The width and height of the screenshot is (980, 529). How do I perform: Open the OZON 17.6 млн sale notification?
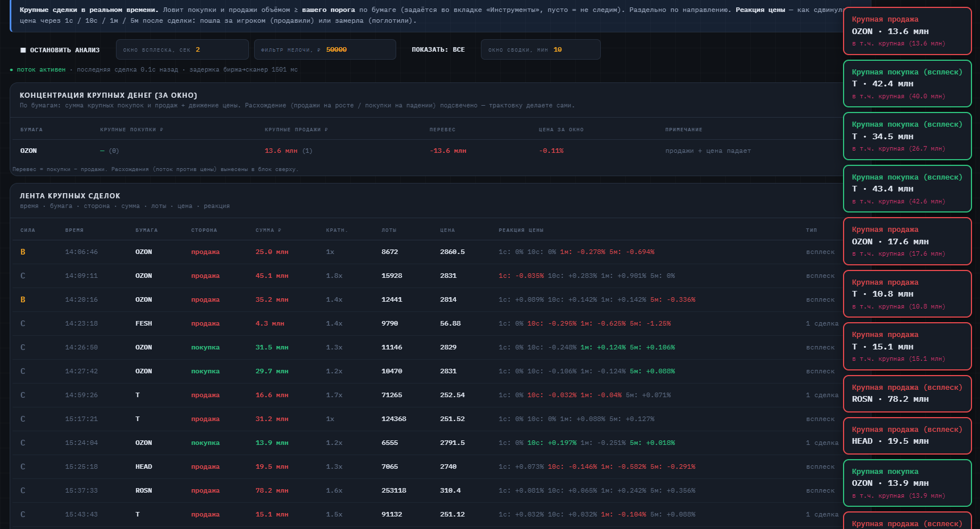pyautogui.click(x=907, y=241)
